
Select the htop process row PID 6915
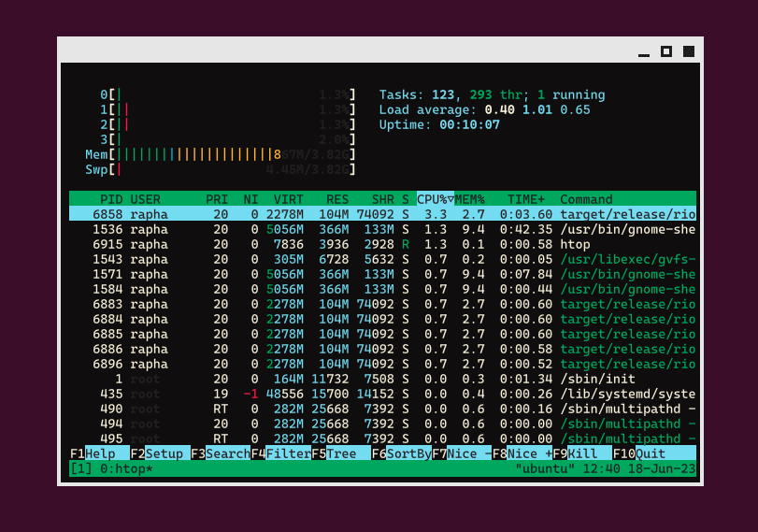point(382,244)
